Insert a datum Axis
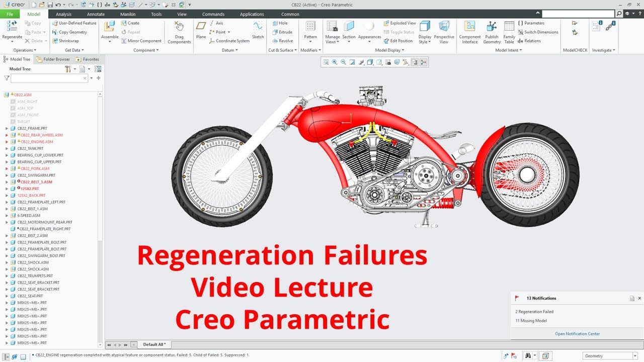Screen dimensions: 644x362 [x=216, y=23]
